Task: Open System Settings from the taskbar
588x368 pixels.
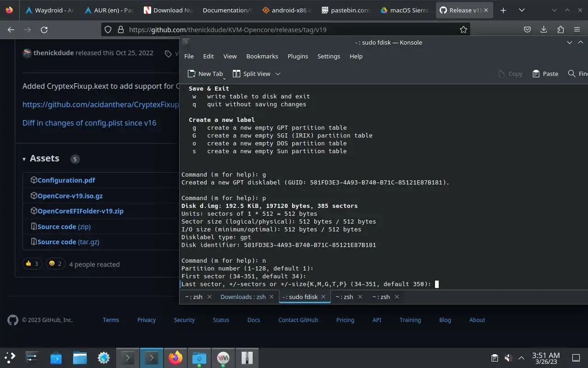Action: point(32,357)
